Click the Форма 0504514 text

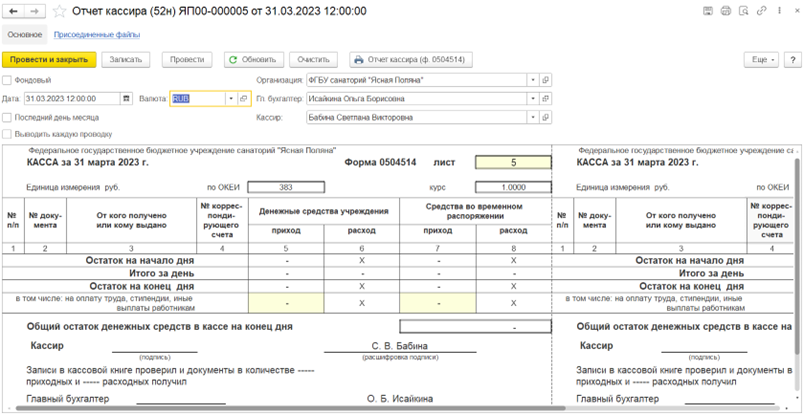[x=381, y=162]
